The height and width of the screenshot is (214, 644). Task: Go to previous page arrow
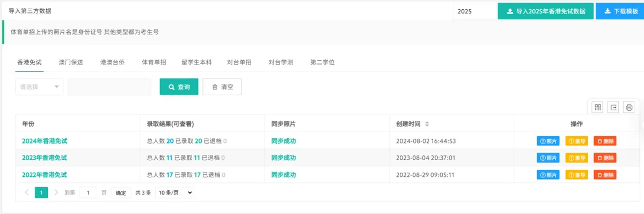tap(27, 192)
